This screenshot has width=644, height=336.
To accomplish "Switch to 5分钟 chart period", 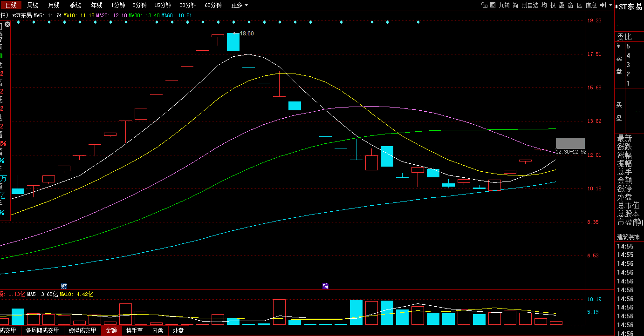I will click(139, 5).
